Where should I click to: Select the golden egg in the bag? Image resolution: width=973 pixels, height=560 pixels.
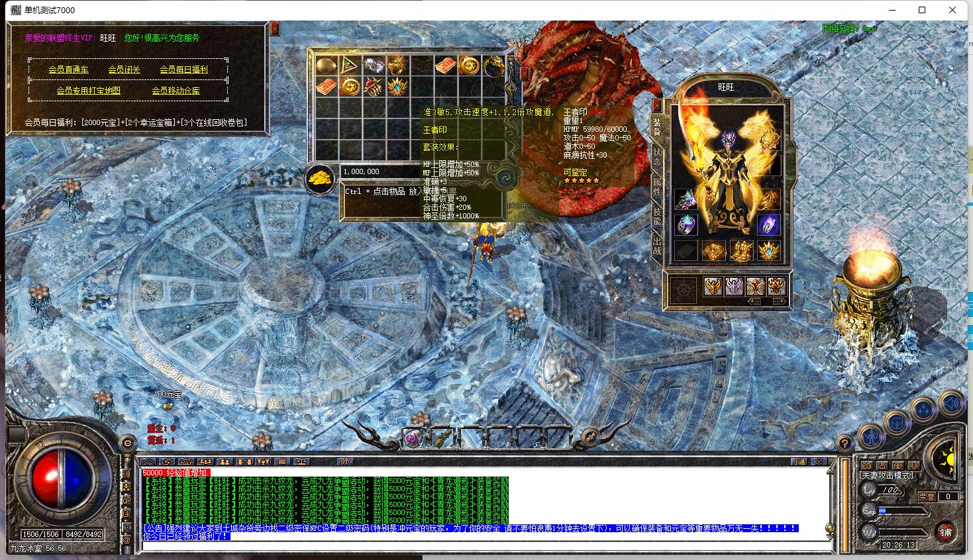(x=325, y=65)
